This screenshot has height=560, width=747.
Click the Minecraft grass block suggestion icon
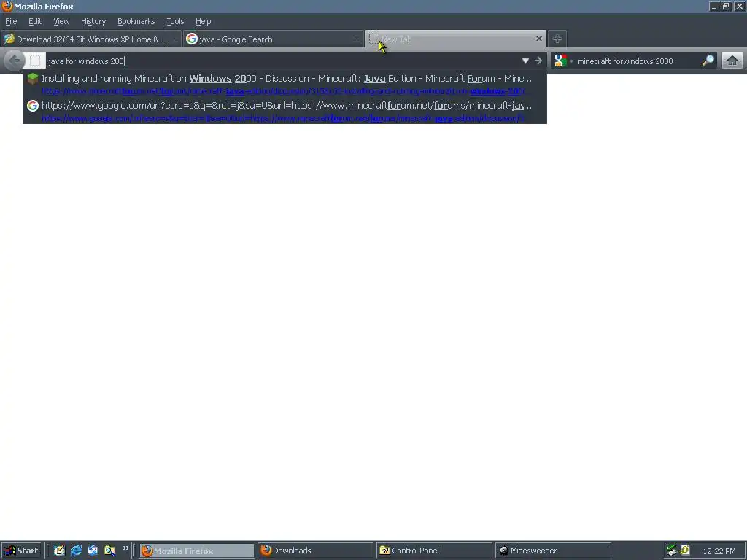(32, 79)
